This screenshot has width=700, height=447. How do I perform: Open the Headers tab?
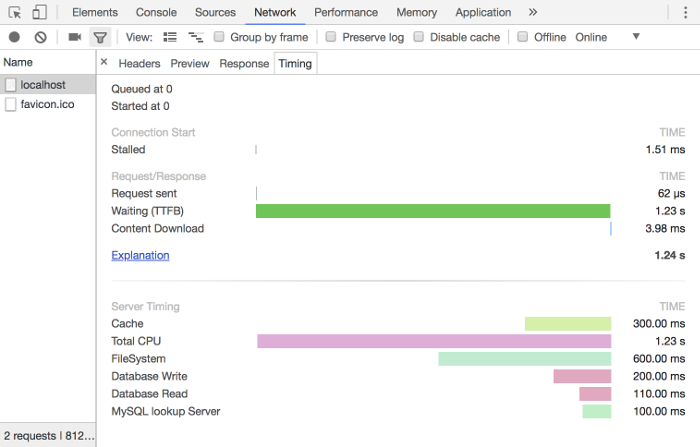(x=139, y=63)
